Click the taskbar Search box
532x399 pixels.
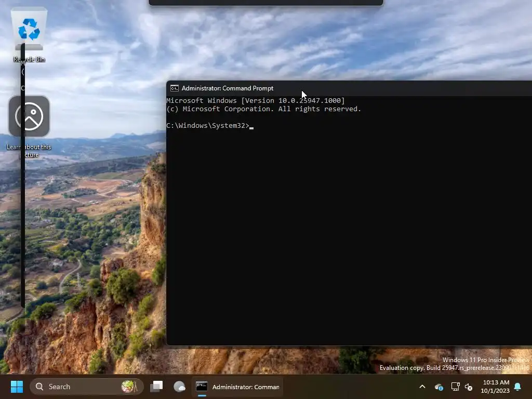[x=87, y=387]
